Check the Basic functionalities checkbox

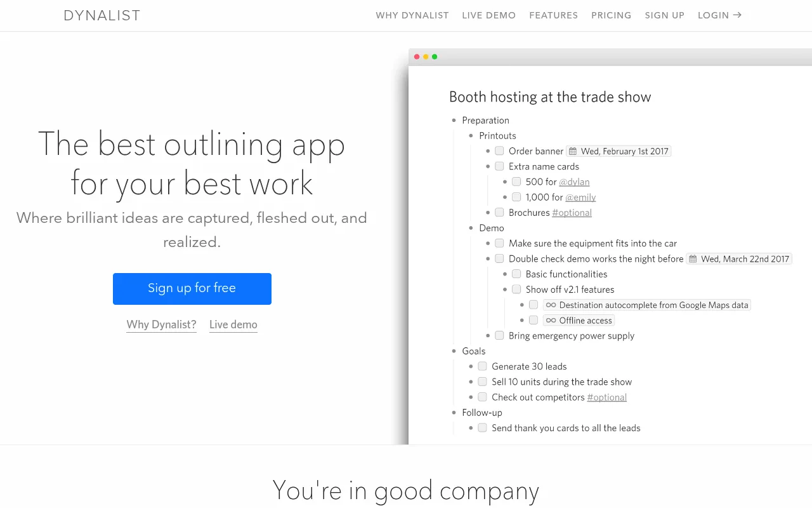tap(516, 274)
